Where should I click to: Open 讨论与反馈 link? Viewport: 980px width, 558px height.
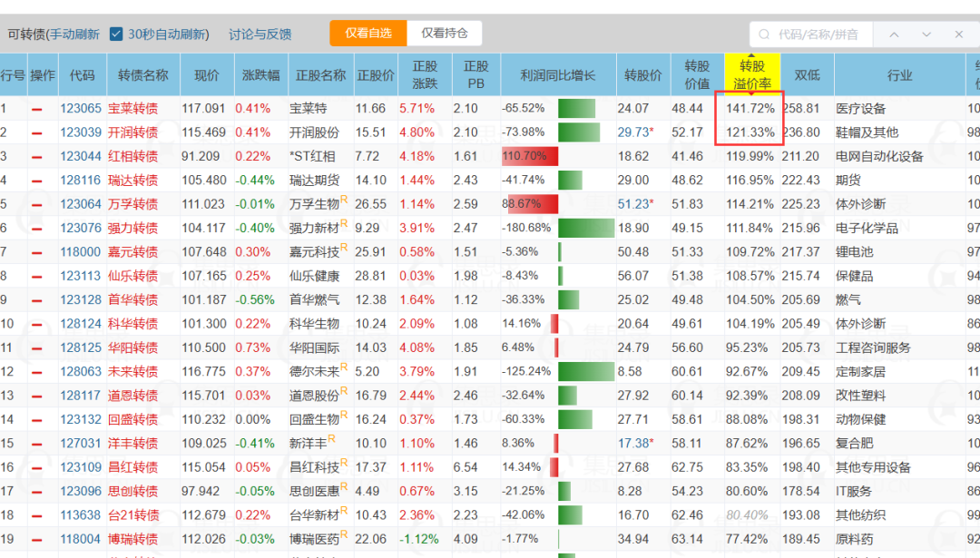click(x=260, y=34)
